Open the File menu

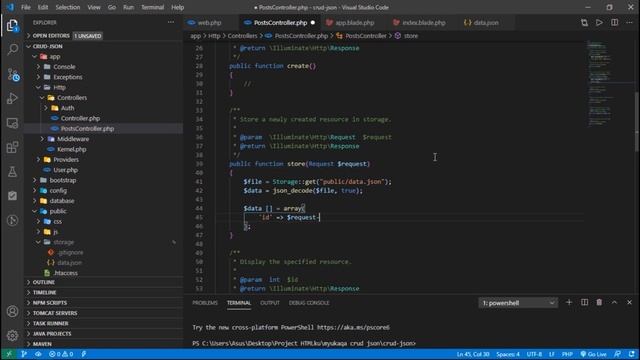click(26, 7)
